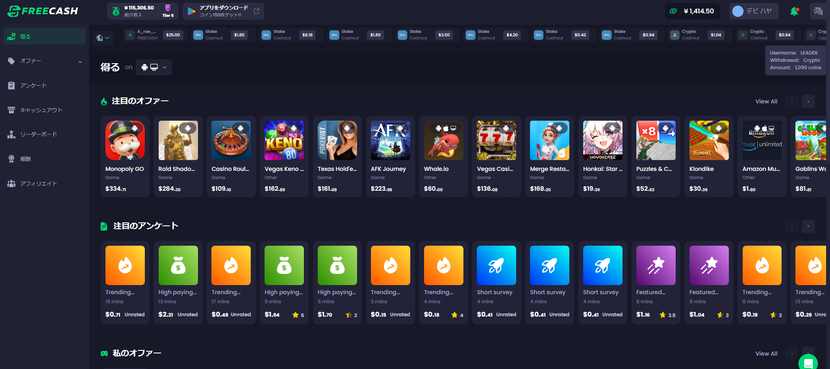
Task: Open 報酬 in the sidebar
Action: (44, 159)
